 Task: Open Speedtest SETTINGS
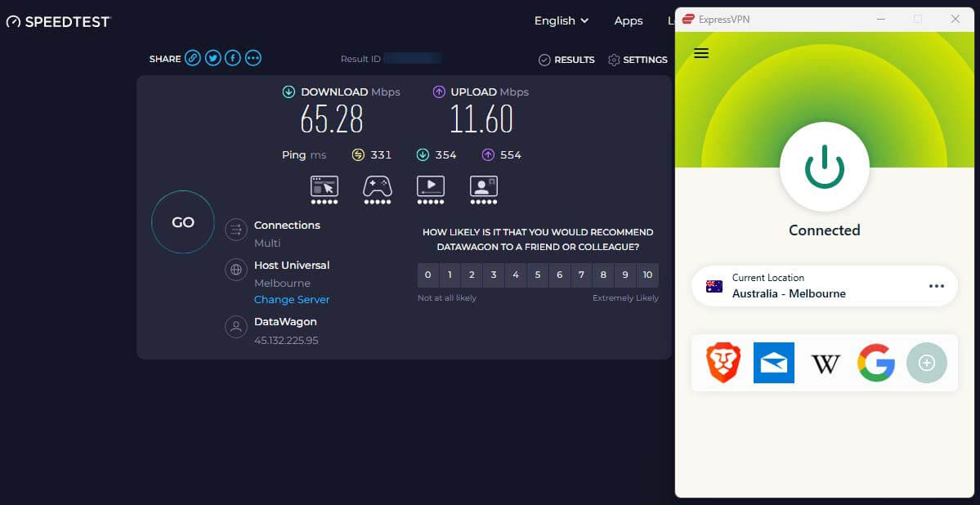638,60
